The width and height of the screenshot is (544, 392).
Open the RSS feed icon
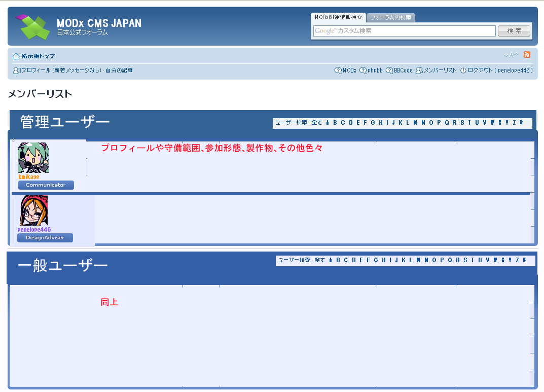(527, 55)
